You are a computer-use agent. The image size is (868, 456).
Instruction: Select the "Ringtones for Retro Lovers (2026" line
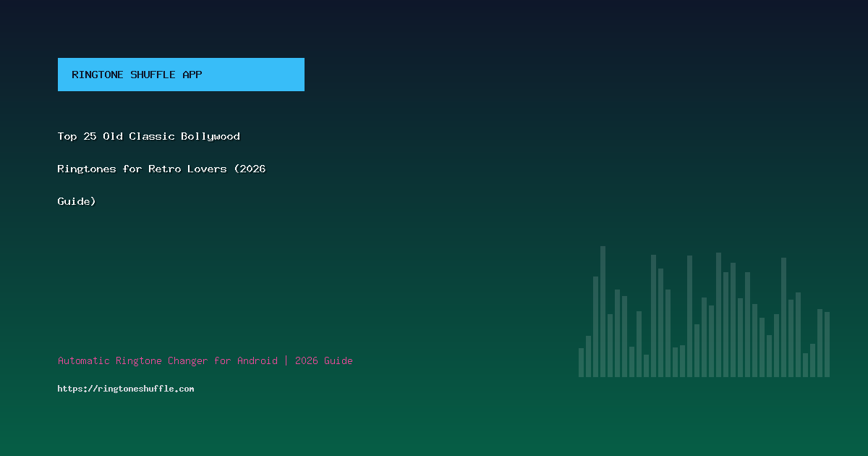point(162,169)
